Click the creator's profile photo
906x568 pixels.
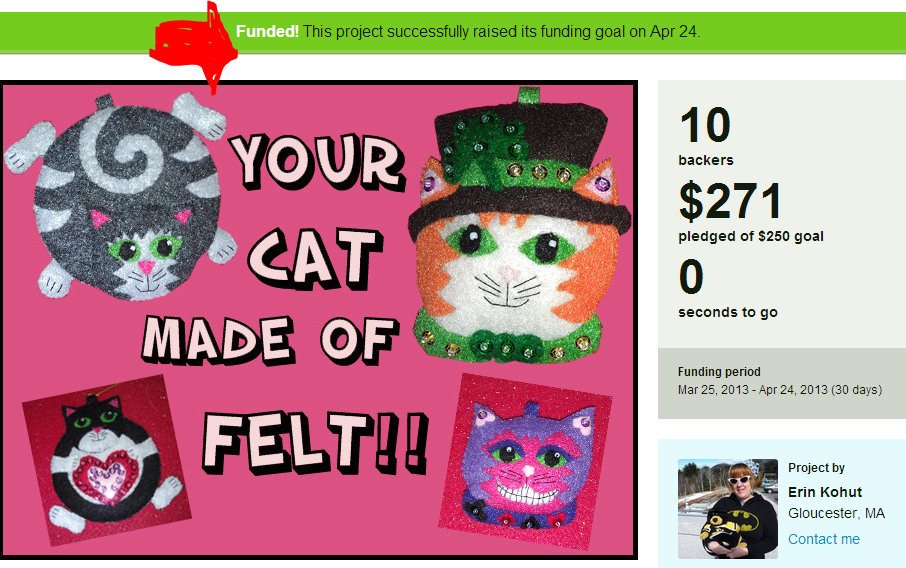coord(727,509)
